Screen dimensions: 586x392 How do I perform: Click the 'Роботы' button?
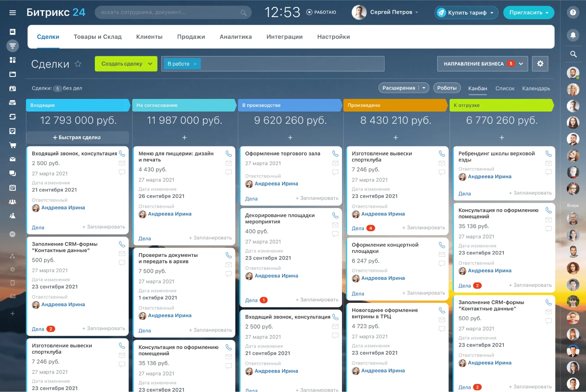point(447,88)
